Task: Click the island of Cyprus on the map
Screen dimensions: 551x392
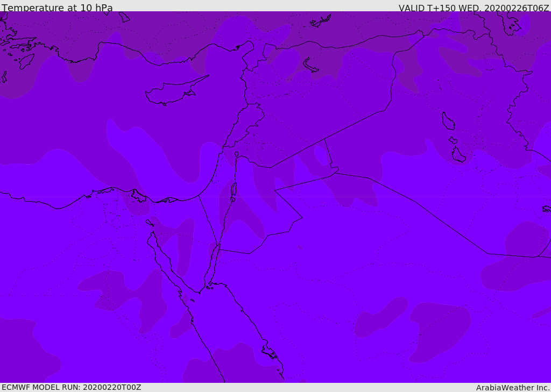Action: (x=175, y=91)
